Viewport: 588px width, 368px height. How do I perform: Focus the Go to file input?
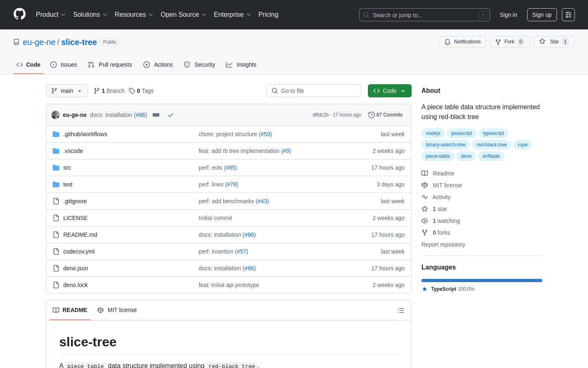click(314, 91)
